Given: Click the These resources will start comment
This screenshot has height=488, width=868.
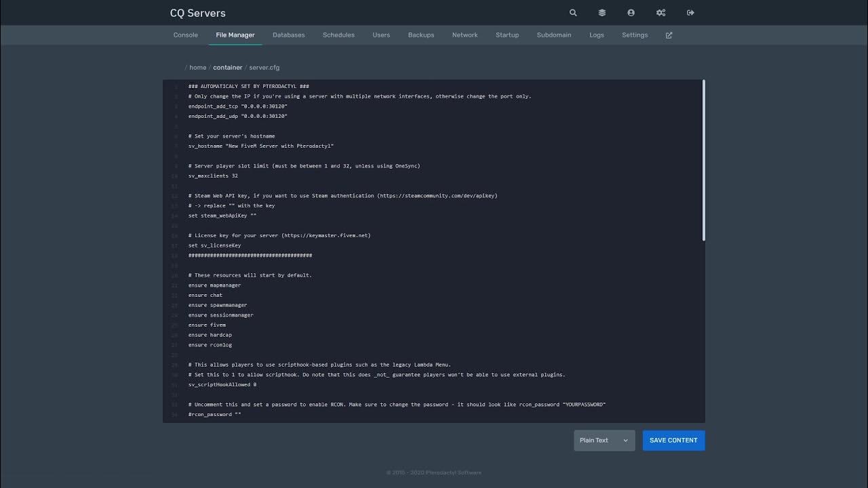Looking at the screenshot, I should 250,276.
